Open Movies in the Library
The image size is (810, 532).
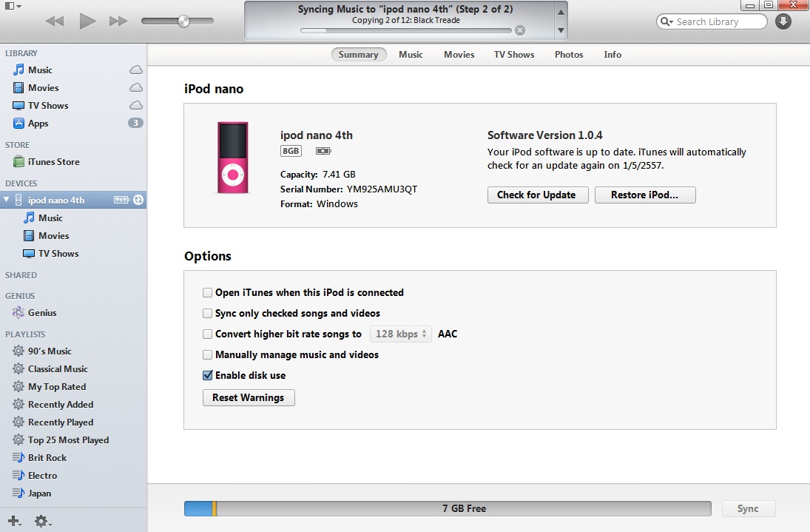(44, 88)
